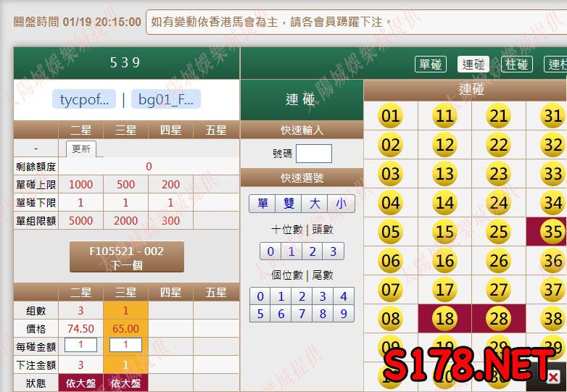Select lottery ball number 38
Screen dimensions: 567x392
(553, 318)
